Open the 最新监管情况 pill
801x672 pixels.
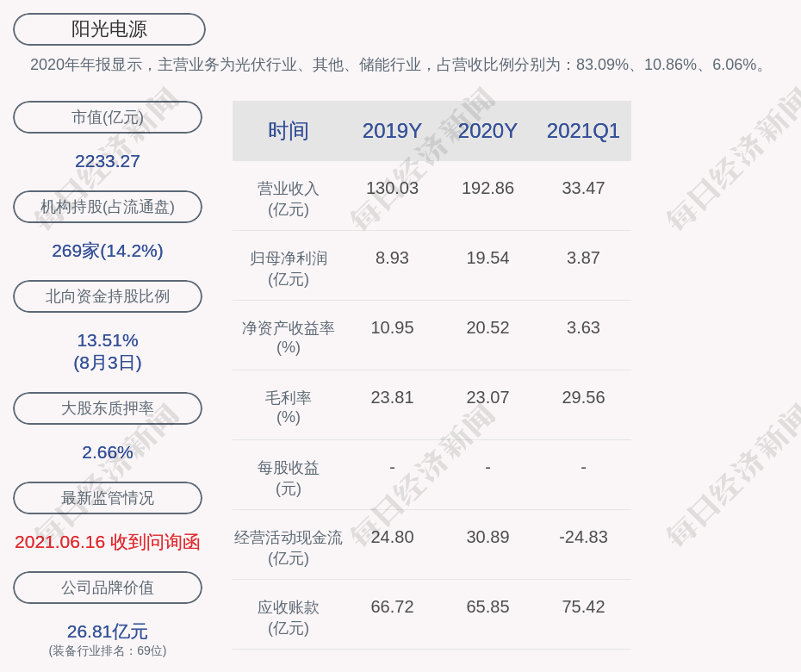108,498
